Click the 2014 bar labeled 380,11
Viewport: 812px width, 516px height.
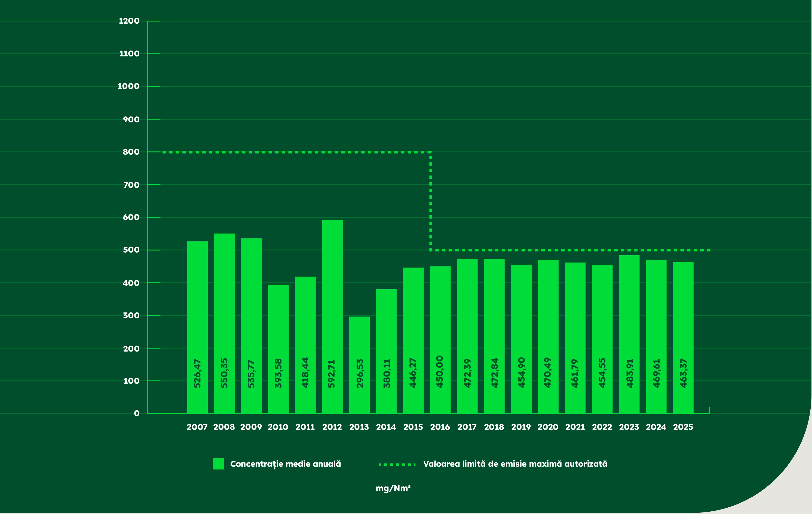(x=386, y=351)
